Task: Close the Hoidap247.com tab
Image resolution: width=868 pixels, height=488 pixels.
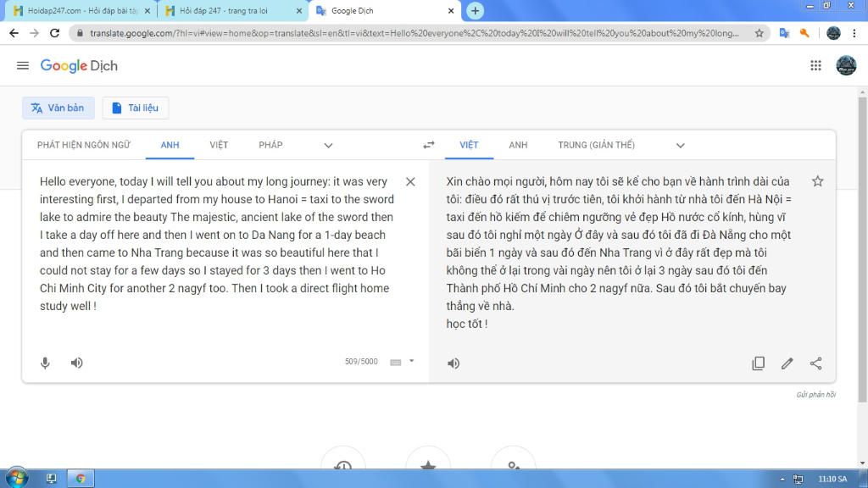Action: point(147,10)
